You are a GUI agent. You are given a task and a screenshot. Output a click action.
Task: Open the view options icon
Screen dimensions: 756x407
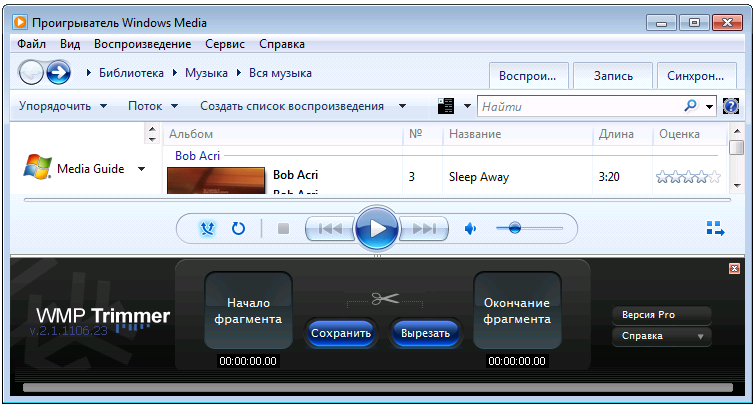click(x=446, y=106)
